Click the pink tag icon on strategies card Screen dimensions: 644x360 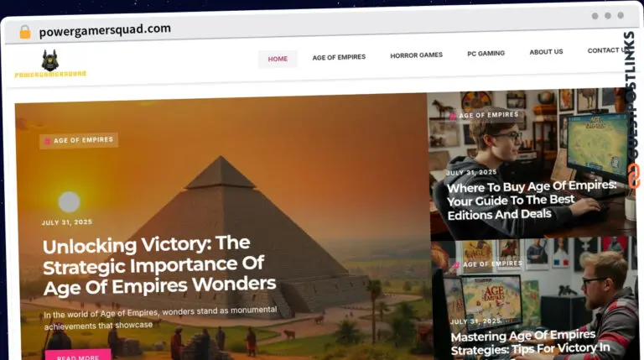456,265
